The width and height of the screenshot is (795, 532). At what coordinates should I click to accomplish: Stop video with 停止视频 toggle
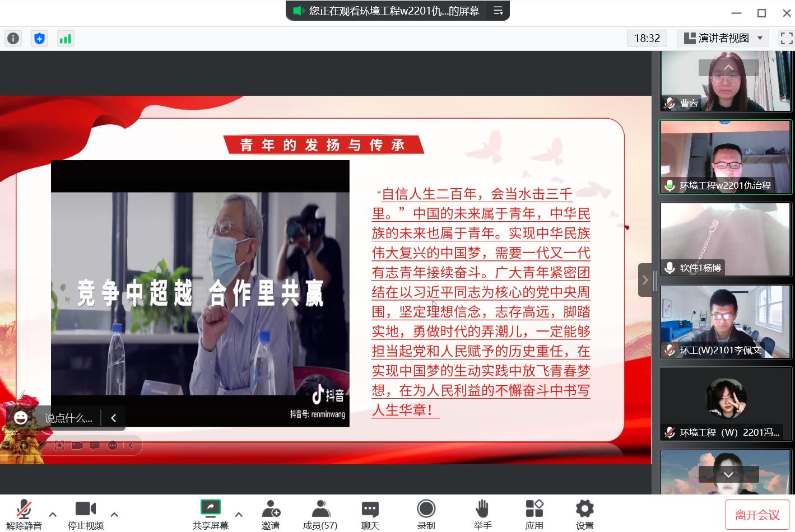point(86,514)
